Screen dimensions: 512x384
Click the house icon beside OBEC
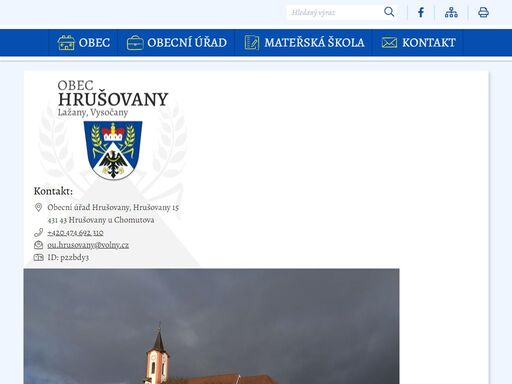coord(66,42)
